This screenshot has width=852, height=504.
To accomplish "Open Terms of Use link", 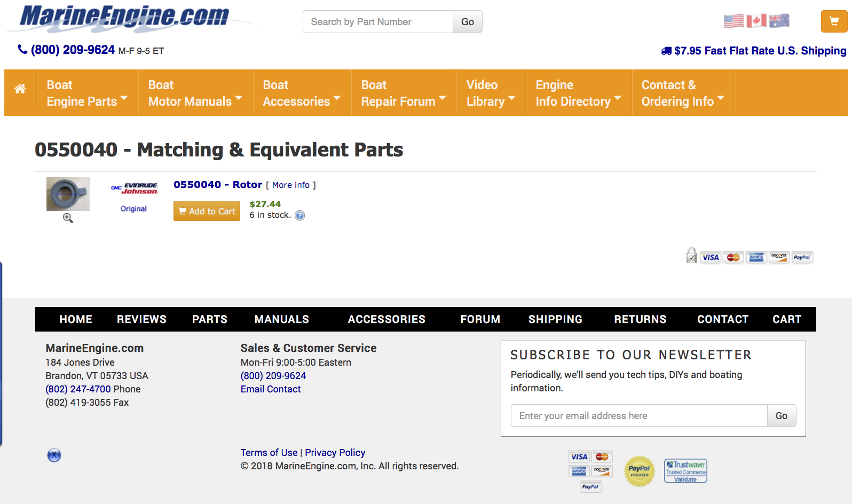I will (x=269, y=453).
